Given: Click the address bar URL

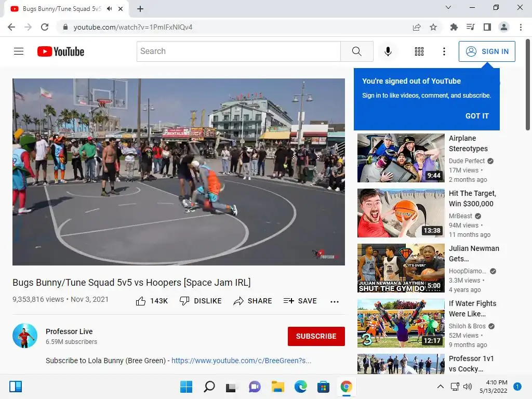Looking at the screenshot, I should [x=132, y=27].
